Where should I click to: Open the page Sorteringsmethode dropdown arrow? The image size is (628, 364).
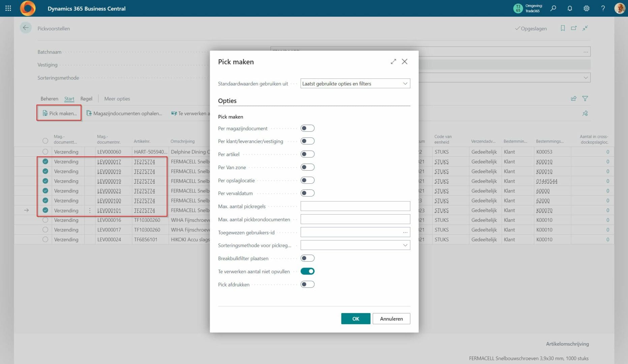[x=586, y=78]
